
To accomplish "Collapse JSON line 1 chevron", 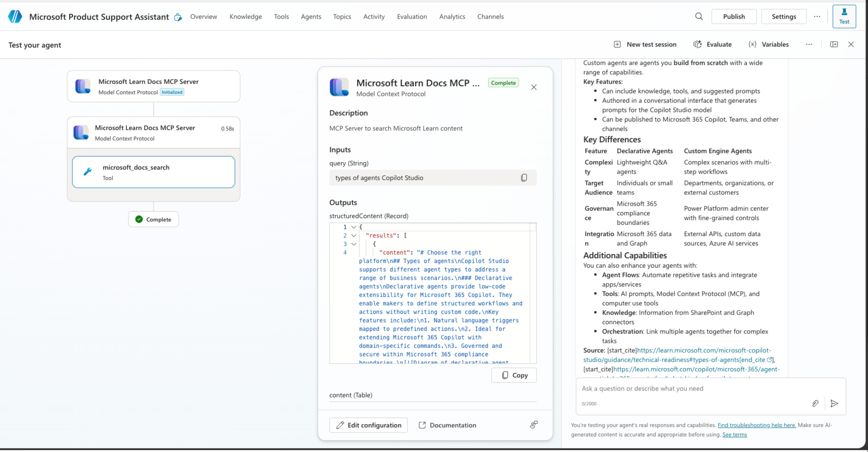I will click(354, 227).
